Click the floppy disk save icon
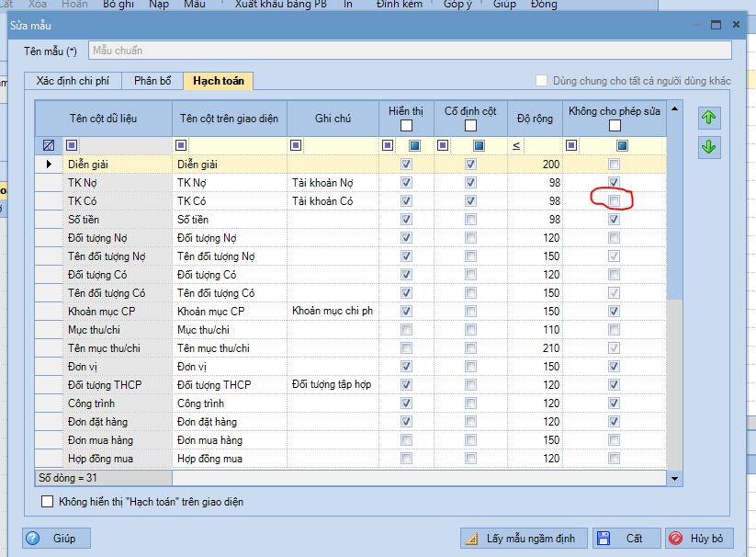 [604, 539]
